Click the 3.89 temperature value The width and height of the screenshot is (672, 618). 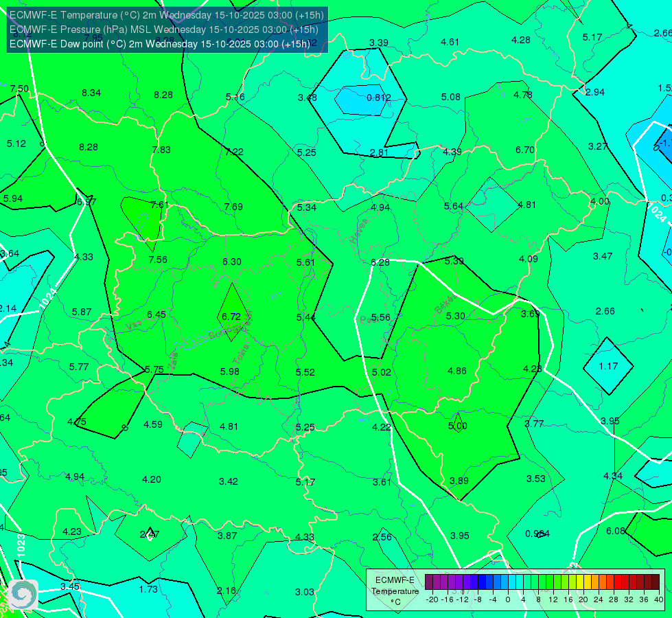459,481
